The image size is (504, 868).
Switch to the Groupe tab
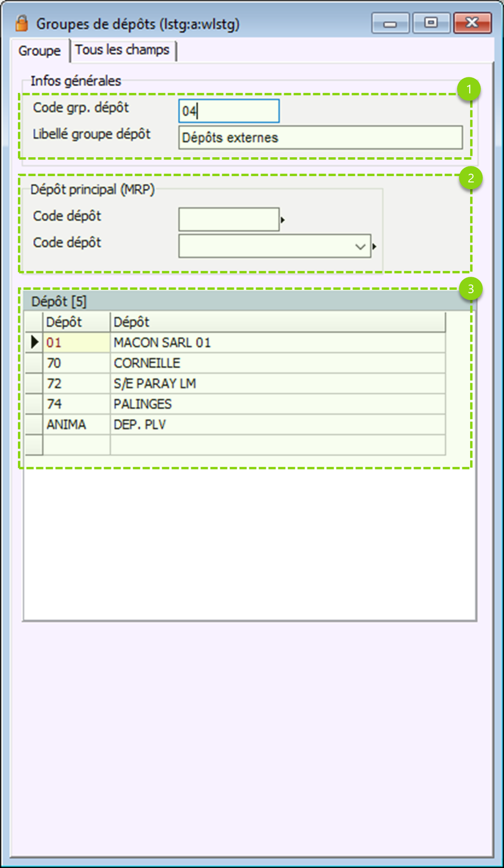(40, 51)
